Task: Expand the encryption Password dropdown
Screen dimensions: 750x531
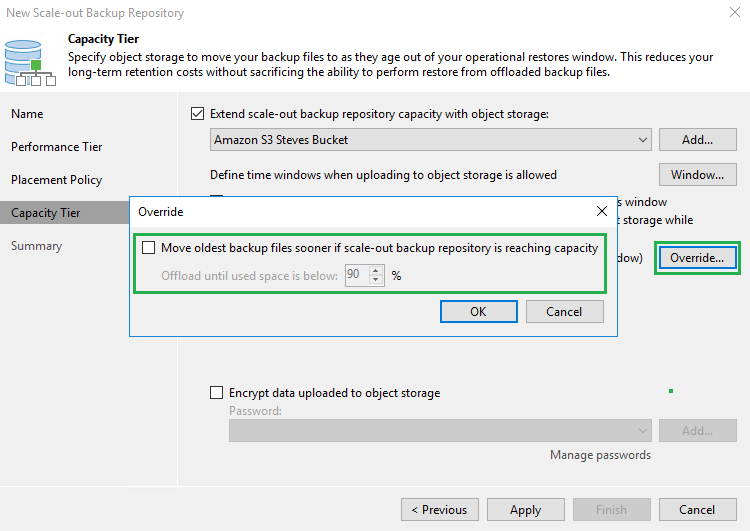Action: 641,430
